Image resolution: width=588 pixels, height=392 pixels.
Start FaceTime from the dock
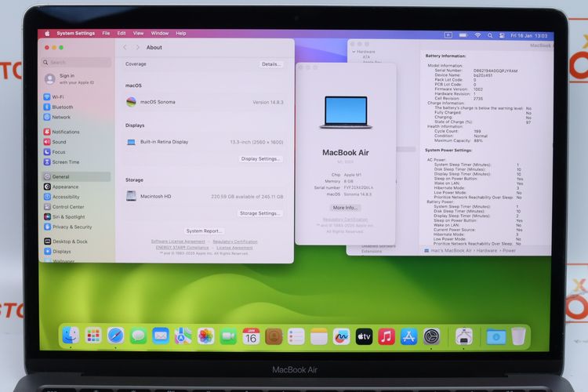coord(228,336)
